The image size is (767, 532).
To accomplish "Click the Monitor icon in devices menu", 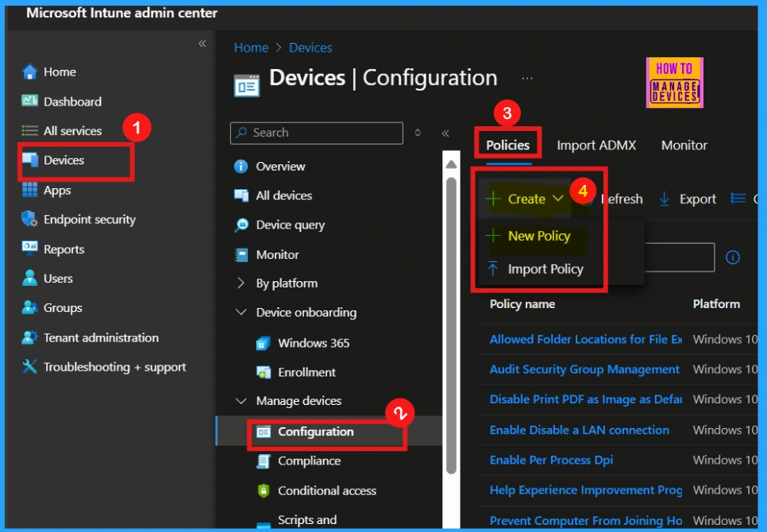I will [x=241, y=255].
